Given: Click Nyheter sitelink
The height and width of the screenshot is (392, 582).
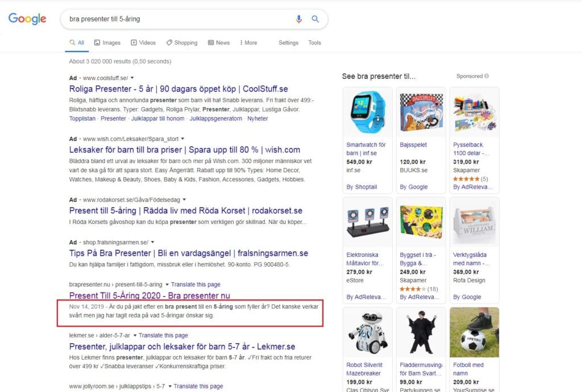Looking at the screenshot, I should click(257, 118).
